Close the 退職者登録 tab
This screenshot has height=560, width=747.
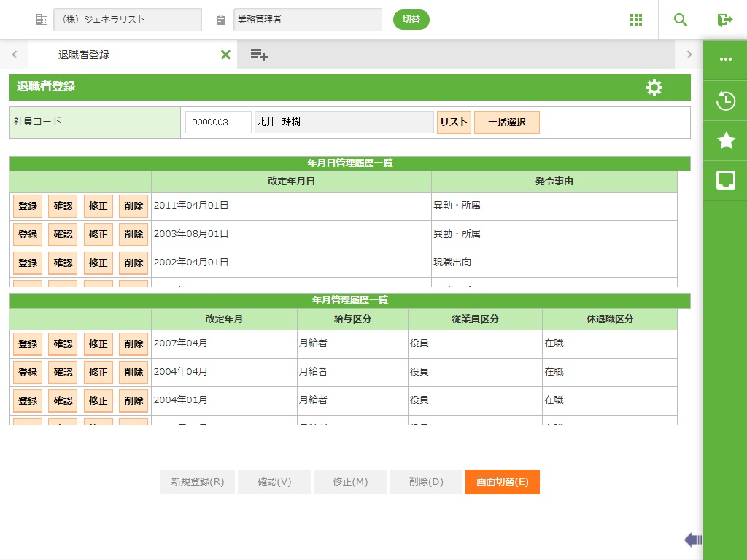[x=225, y=55]
